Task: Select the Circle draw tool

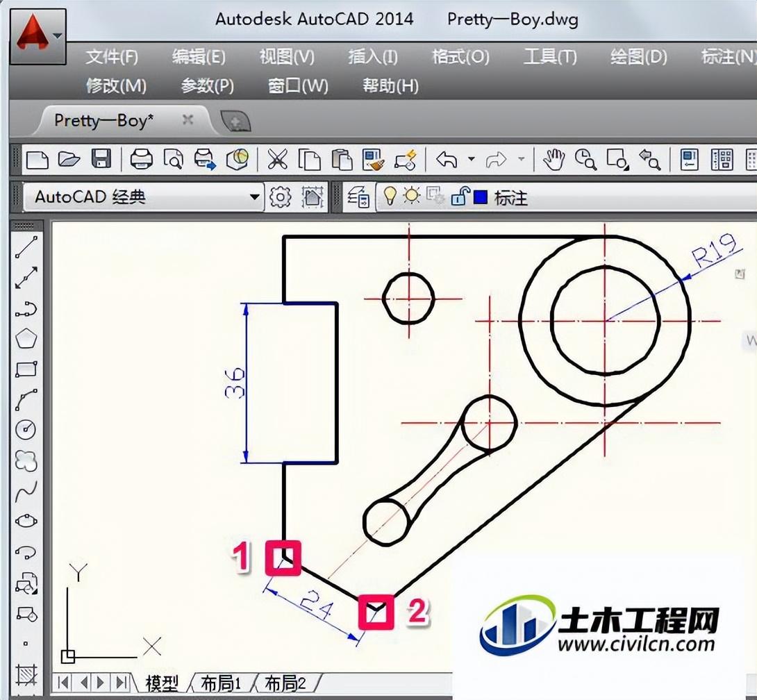Action: (26, 430)
